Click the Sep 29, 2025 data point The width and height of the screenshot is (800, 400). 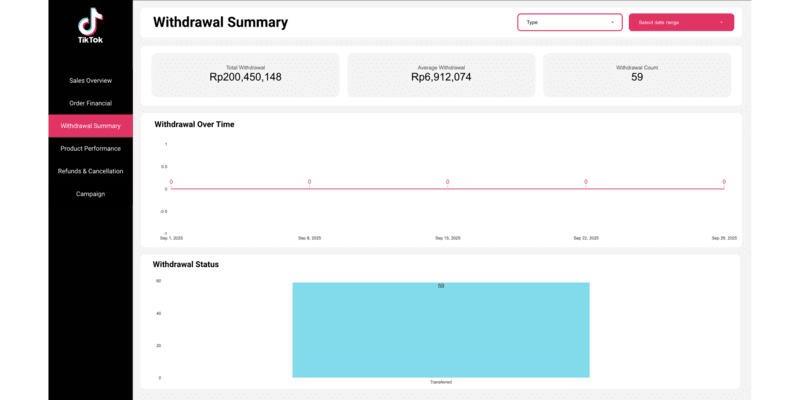coord(723,188)
